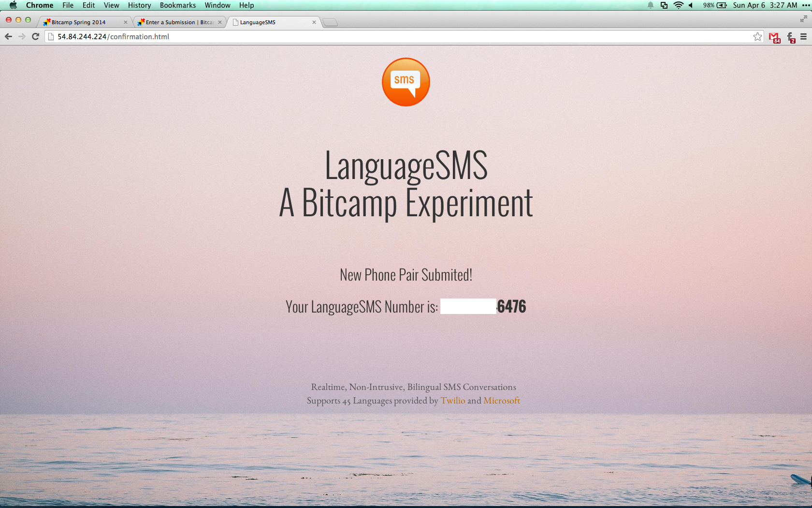This screenshot has height=508, width=812.
Task: Click the orange SMS logo
Action: pyautogui.click(x=406, y=82)
